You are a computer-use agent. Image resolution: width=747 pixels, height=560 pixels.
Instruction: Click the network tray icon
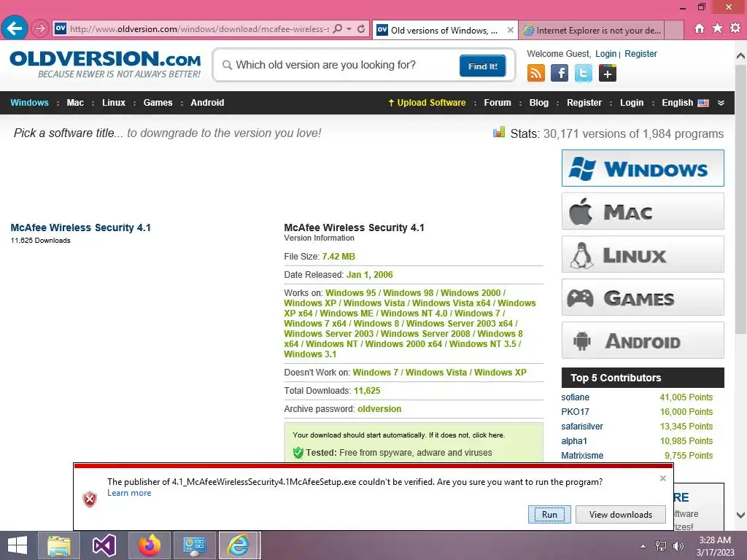pos(660,546)
